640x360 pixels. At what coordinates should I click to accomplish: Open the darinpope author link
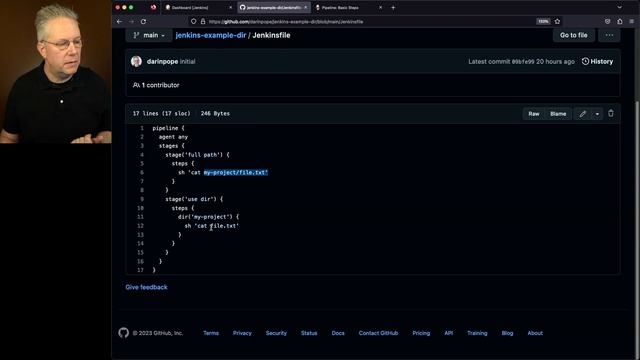(162, 61)
